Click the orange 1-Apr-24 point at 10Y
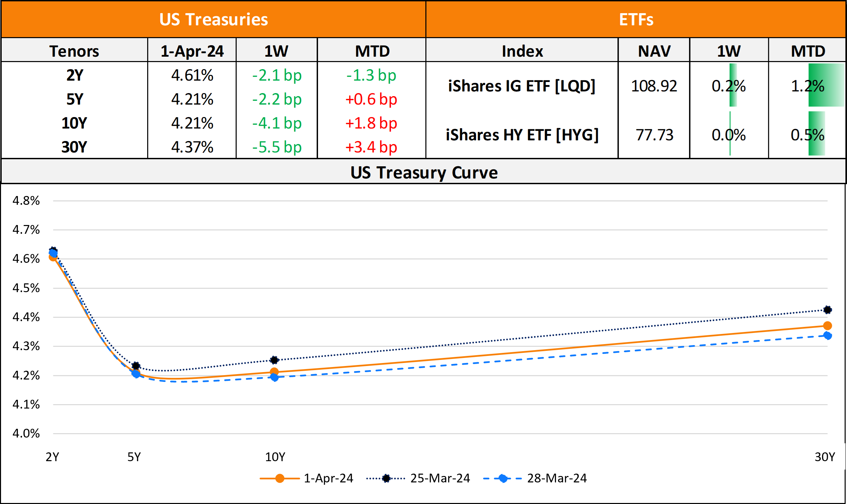 [274, 371]
